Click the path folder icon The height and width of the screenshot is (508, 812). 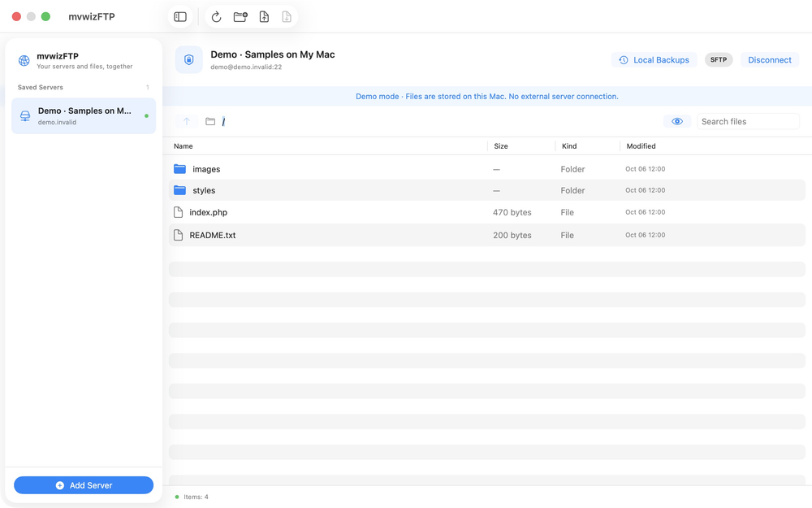(x=210, y=121)
